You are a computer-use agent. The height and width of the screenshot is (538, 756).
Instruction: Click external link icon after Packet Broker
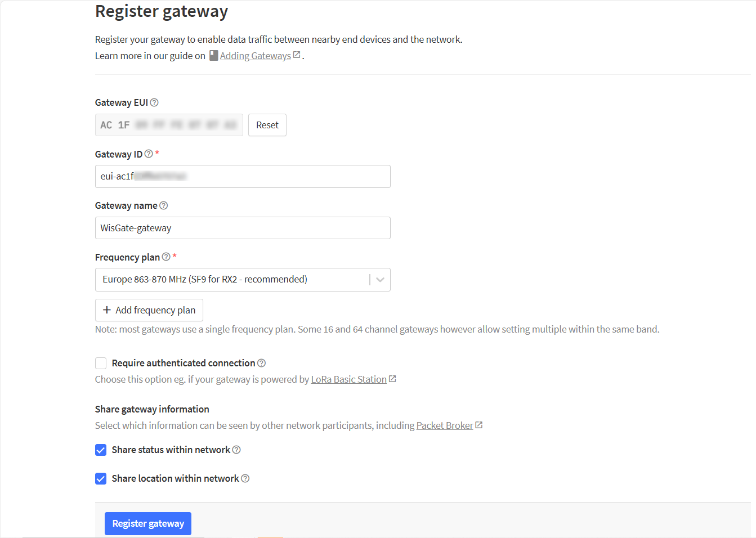[x=479, y=425]
